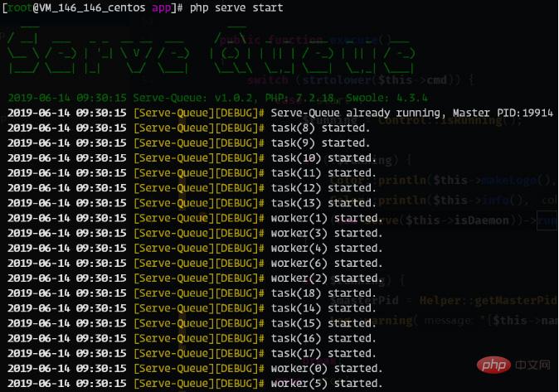Select the log line 'task(12) started.'
Viewport: 559px width, 392px height.
(x=192, y=188)
